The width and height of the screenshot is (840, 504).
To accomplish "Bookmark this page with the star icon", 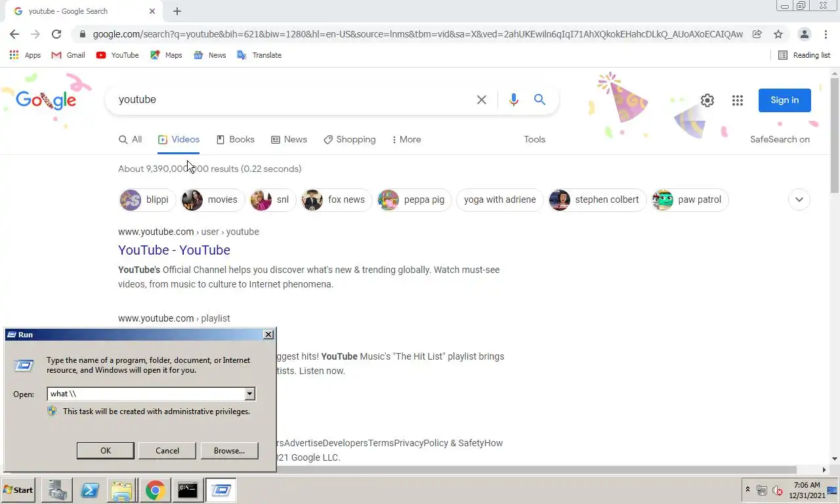I will (778, 34).
